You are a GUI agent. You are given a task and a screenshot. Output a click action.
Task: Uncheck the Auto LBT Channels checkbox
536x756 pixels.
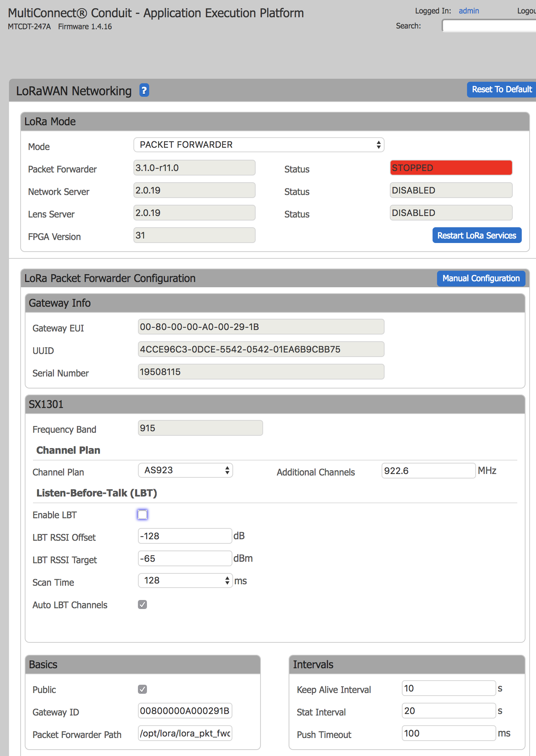pyautogui.click(x=142, y=604)
